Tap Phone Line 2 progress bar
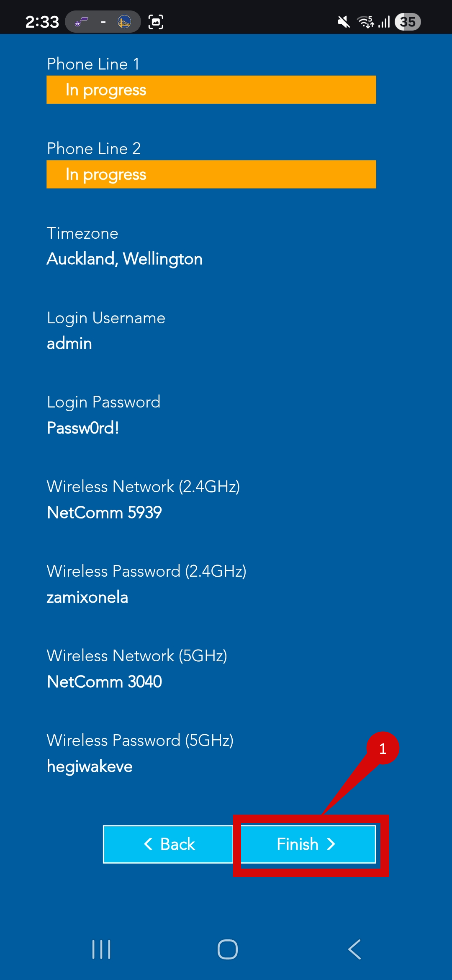Viewport: 452px width, 980px height. click(x=211, y=174)
